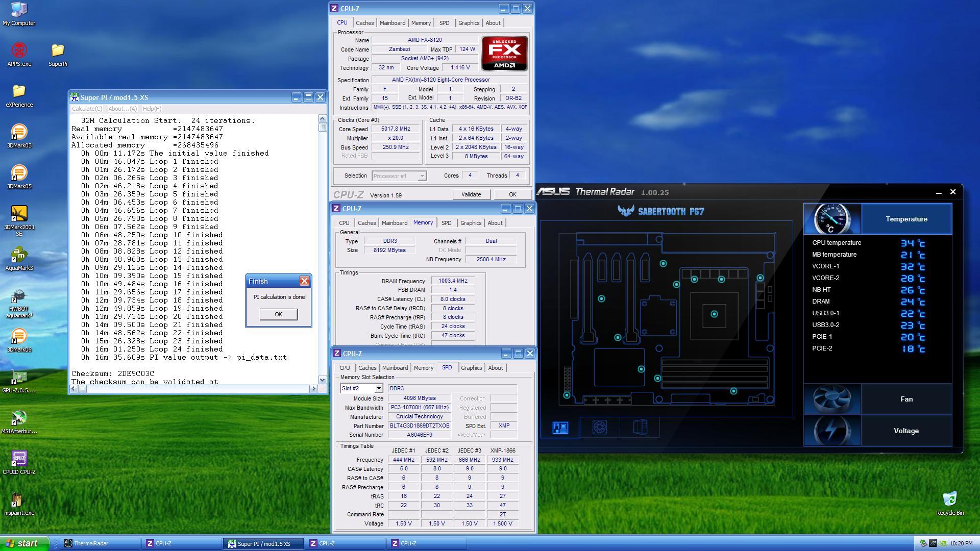Click Super PI horizontal scrollbar right arrow
The image size is (980, 551).
click(x=313, y=389)
